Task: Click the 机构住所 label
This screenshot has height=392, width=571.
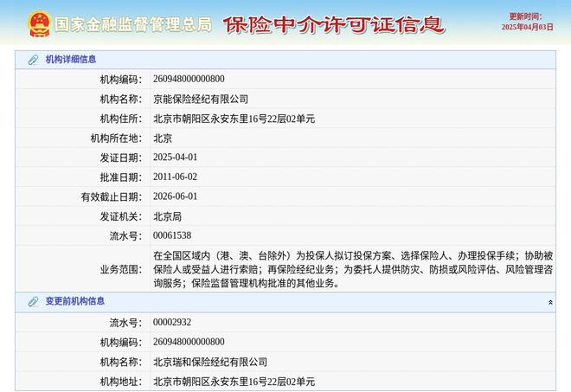Action: (121, 119)
